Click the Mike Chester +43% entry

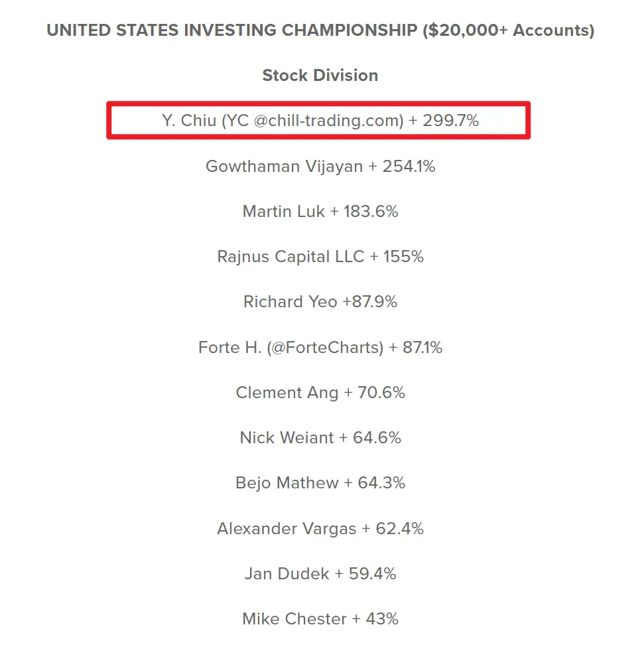tap(320, 618)
